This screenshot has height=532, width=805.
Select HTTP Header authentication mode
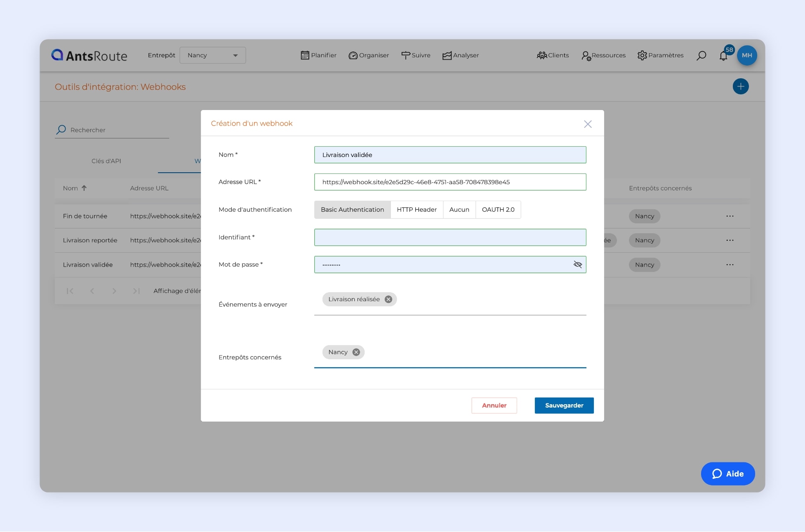[x=417, y=210]
